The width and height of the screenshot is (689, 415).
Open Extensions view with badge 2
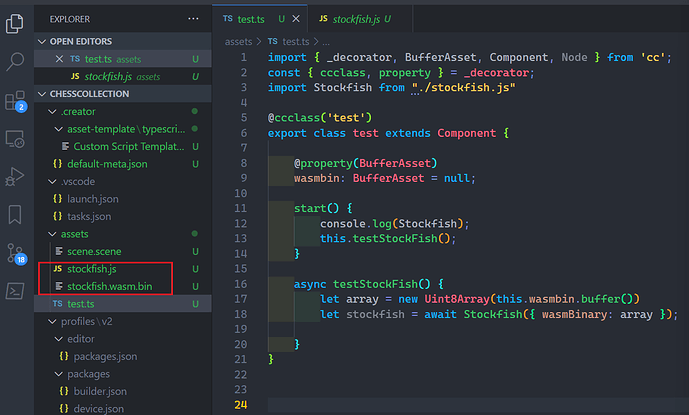(15, 101)
